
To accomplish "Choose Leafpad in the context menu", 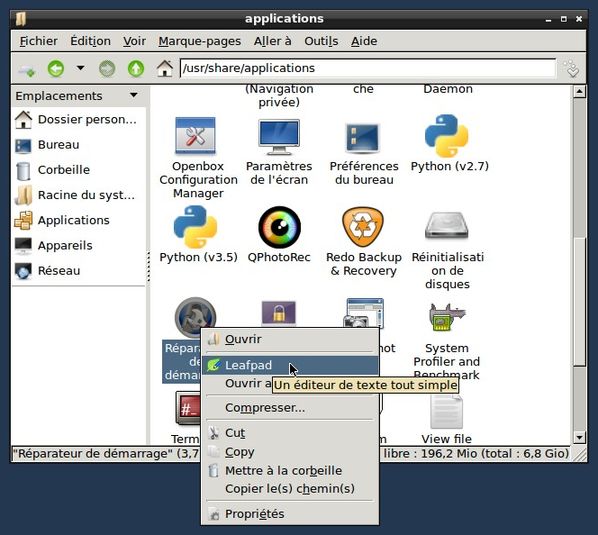I will point(290,365).
